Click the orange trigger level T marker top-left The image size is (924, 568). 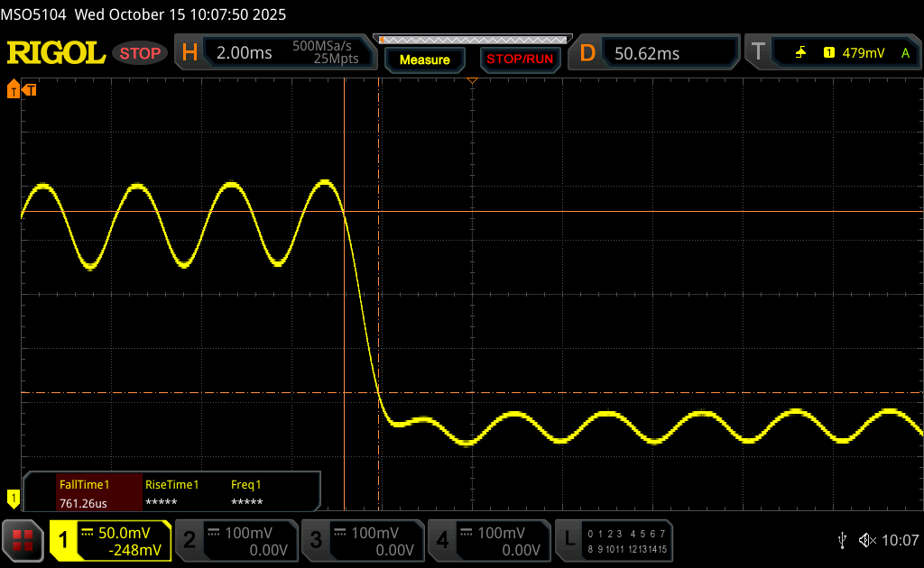coord(29,89)
